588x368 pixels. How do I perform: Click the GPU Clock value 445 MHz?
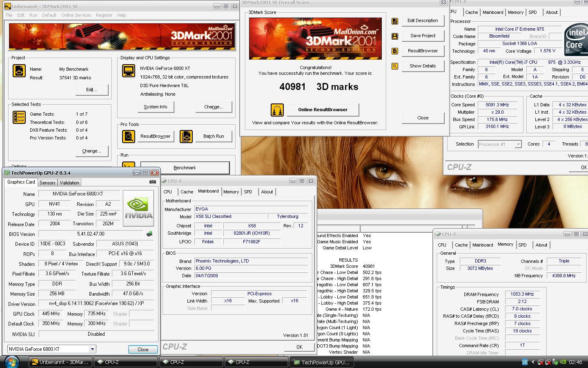51,314
